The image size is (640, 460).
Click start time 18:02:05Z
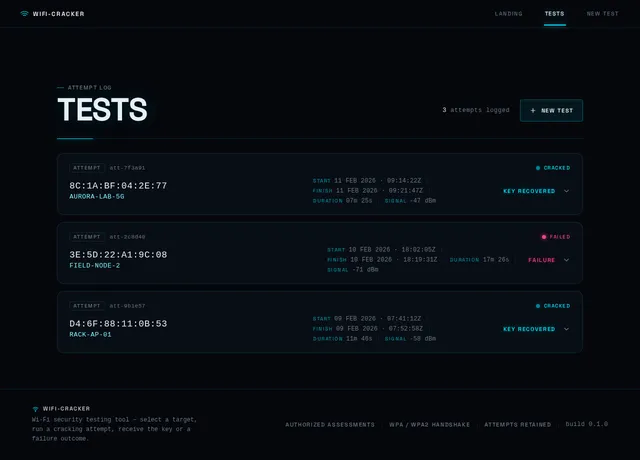click(418, 249)
